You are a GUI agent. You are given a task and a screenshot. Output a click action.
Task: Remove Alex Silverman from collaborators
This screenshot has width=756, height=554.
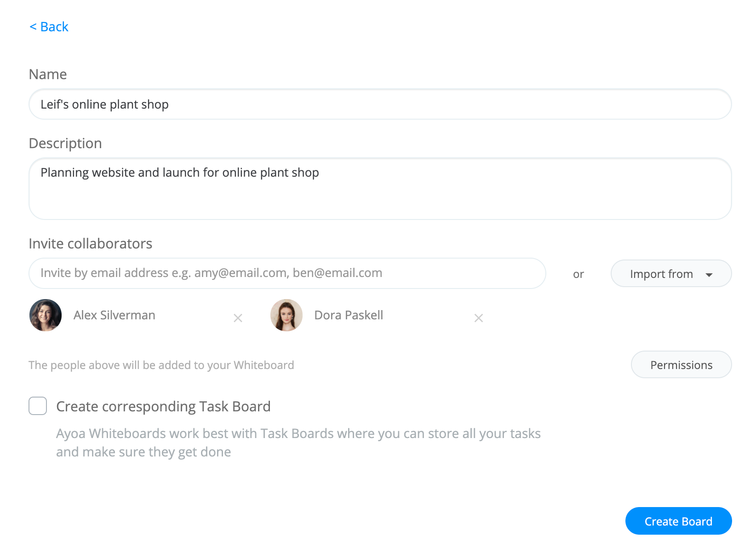coord(238,318)
